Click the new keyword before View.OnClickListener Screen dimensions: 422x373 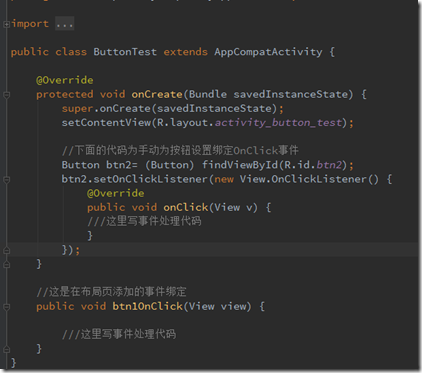click(224, 179)
